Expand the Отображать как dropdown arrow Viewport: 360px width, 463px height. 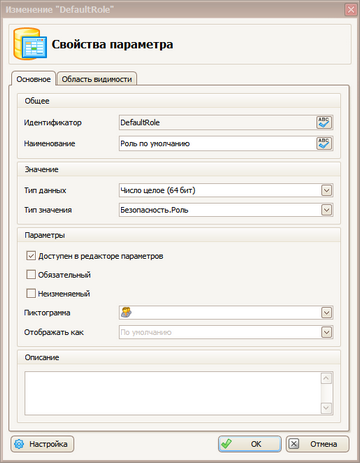[x=327, y=332]
